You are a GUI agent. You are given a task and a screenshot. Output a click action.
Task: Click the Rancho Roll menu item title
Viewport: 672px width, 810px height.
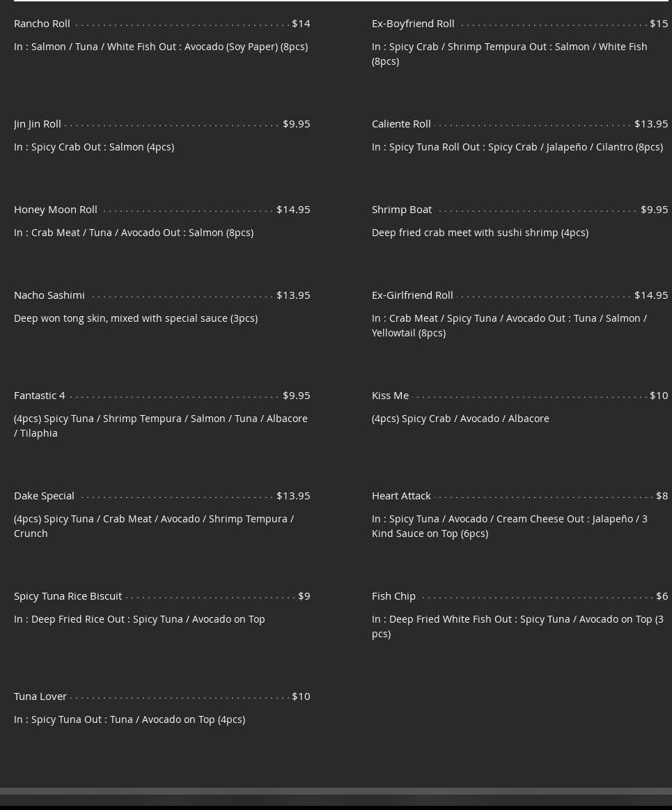42,23
